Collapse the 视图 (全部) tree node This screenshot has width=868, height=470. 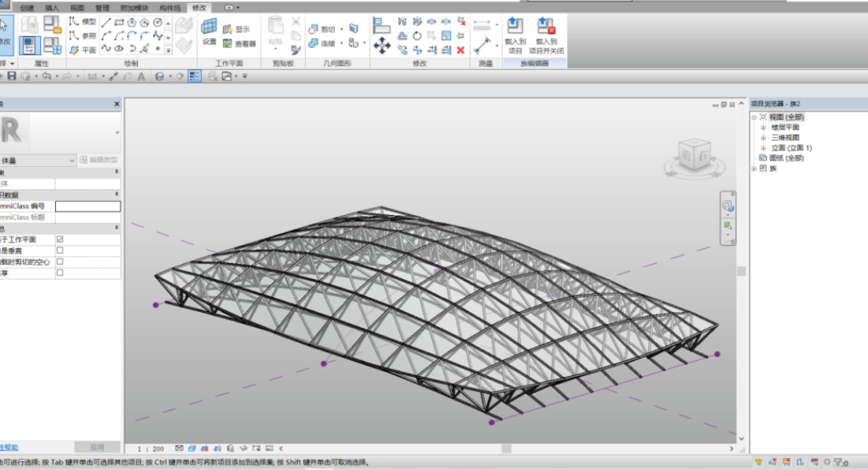pyautogui.click(x=754, y=117)
